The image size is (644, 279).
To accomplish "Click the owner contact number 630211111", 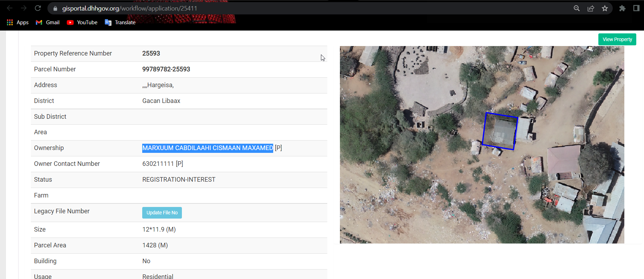I will tap(158, 164).
